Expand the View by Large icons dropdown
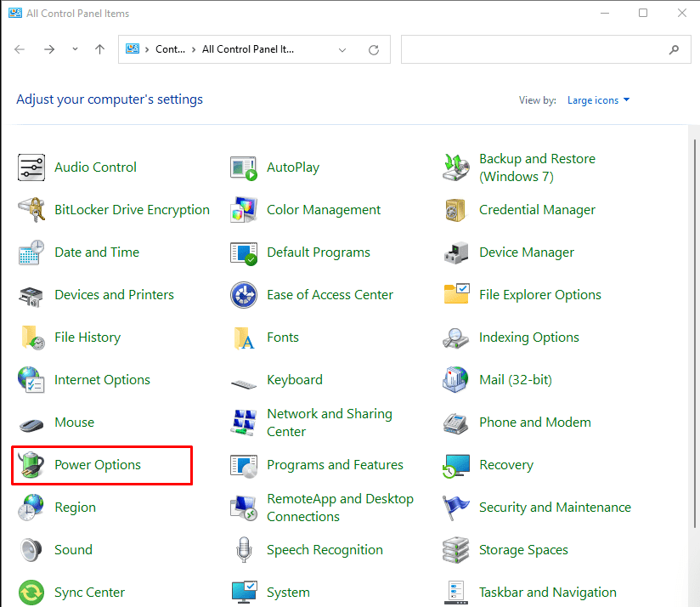The width and height of the screenshot is (700, 607). click(x=599, y=100)
